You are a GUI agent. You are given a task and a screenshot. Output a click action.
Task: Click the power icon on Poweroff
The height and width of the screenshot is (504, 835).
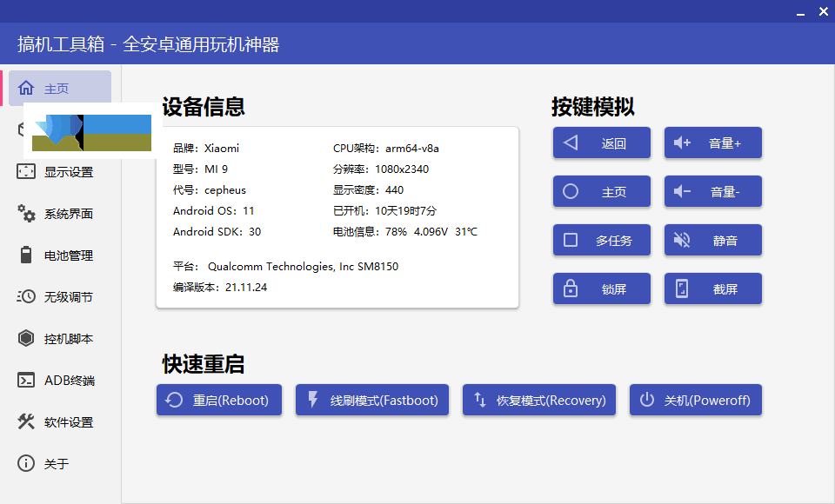pyautogui.click(x=647, y=400)
